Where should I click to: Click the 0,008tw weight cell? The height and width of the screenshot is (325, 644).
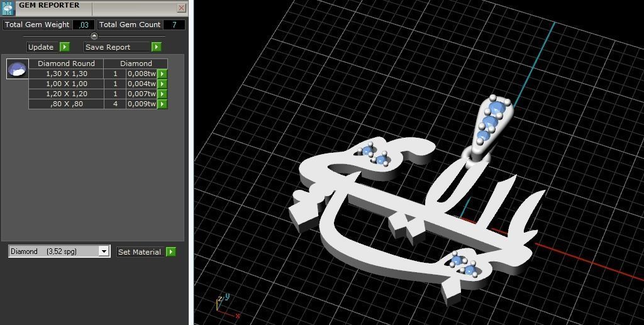point(142,74)
